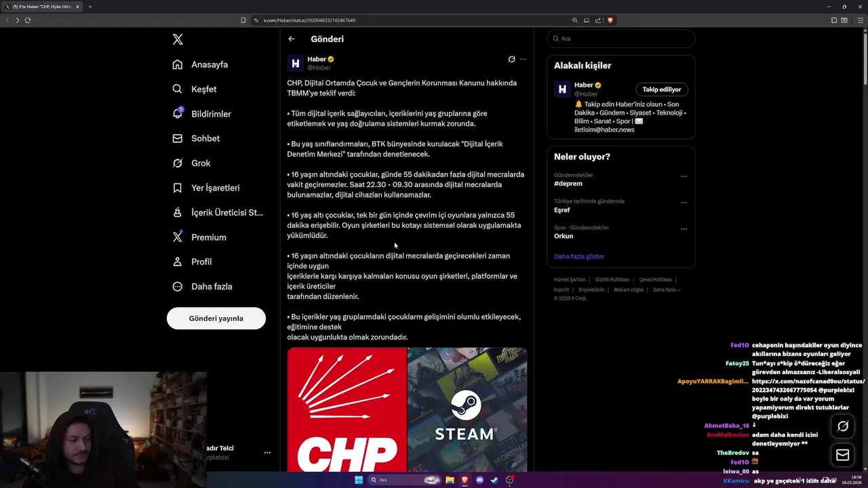Click Brave browser icon in taskbar
Image resolution: width=868 pixels, height=488 pixels.
pyautogui.click(x=465, y=480)
